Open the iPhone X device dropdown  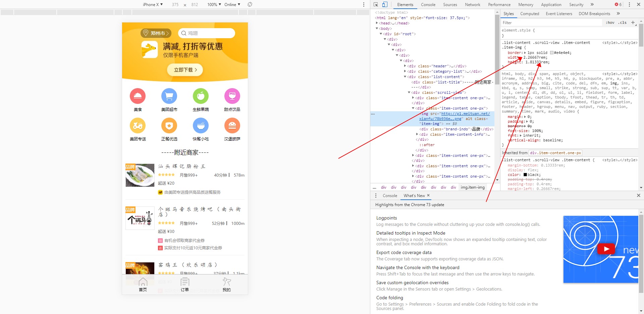153,5
